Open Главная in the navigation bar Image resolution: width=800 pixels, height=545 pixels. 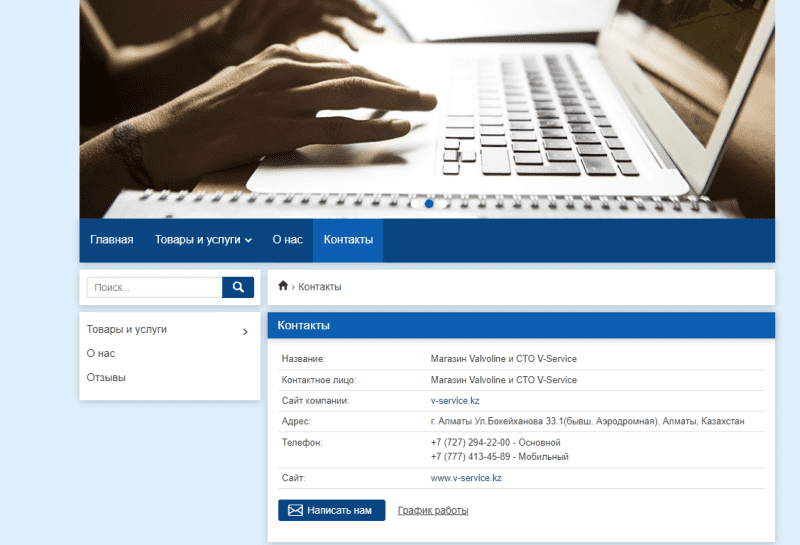[112, 240]
